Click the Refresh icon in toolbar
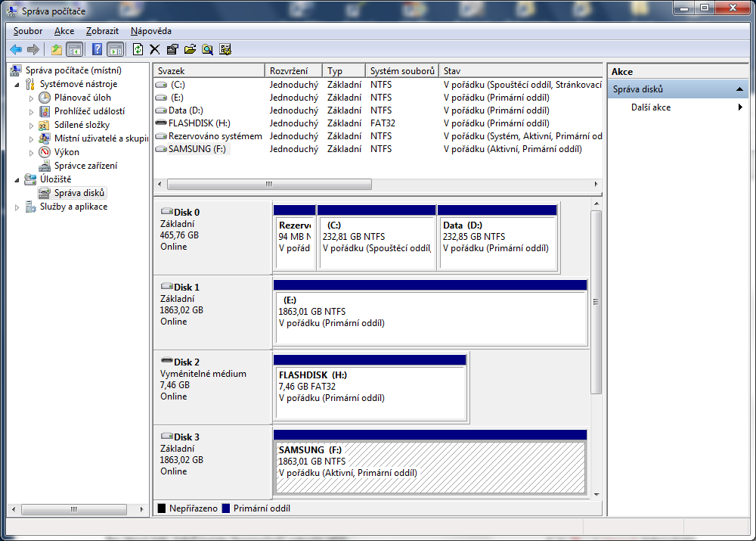 [138, 49]
